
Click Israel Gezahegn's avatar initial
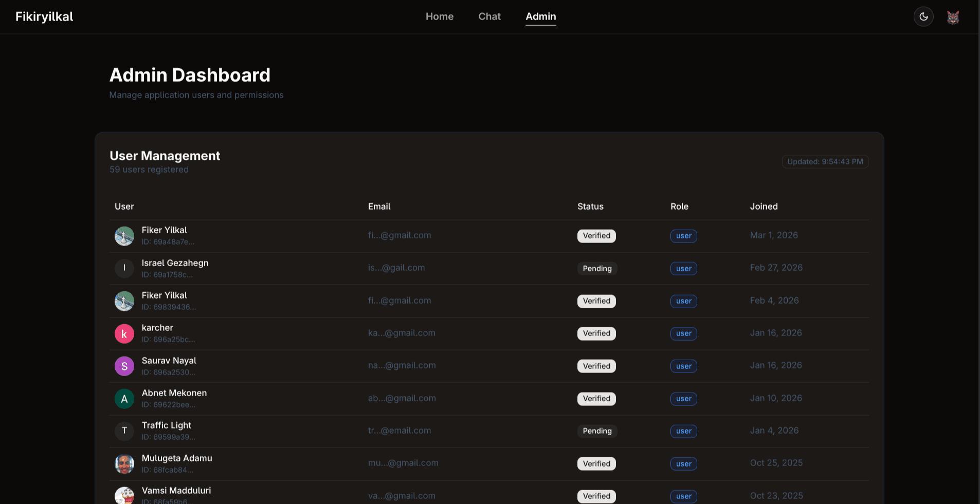124,268
